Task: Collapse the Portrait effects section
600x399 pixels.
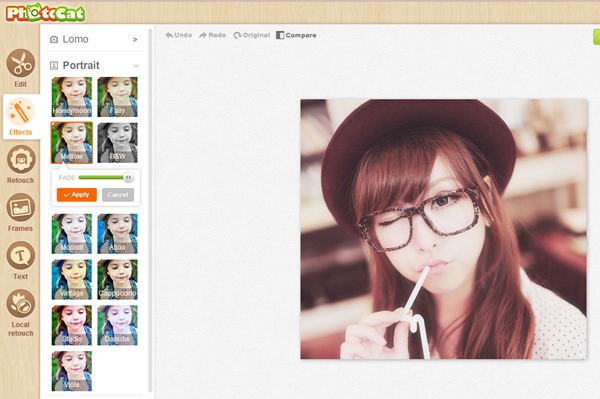Action: click(136, 66)
